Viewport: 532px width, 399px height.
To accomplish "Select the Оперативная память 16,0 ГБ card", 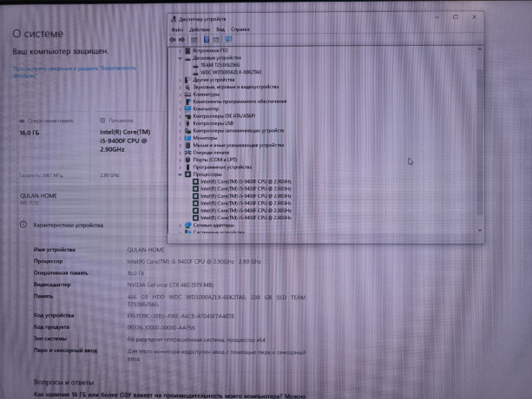I will (52, 147).
